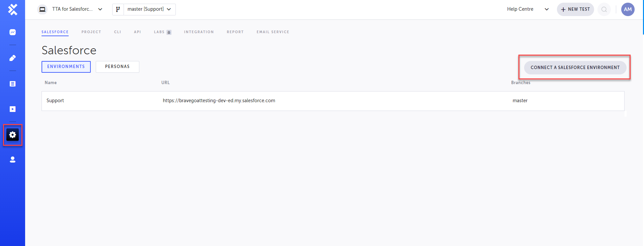Open the test editor pencil icon

tap(13, 58)
